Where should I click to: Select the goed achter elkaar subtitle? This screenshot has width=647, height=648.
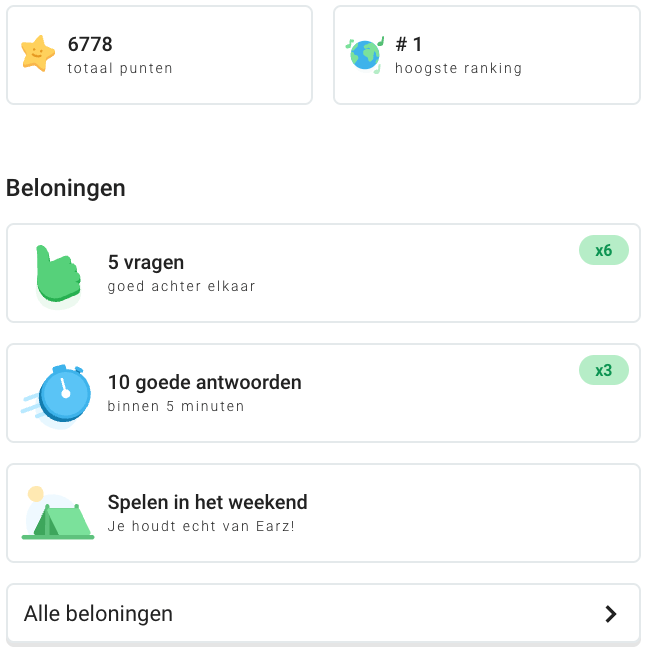pos(181,287)
